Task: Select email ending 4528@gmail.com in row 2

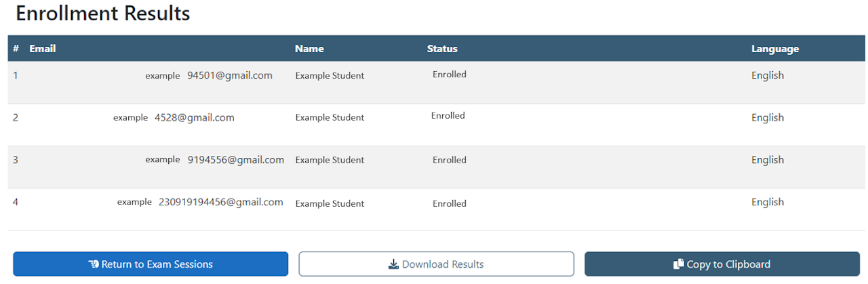Action: 194,117
